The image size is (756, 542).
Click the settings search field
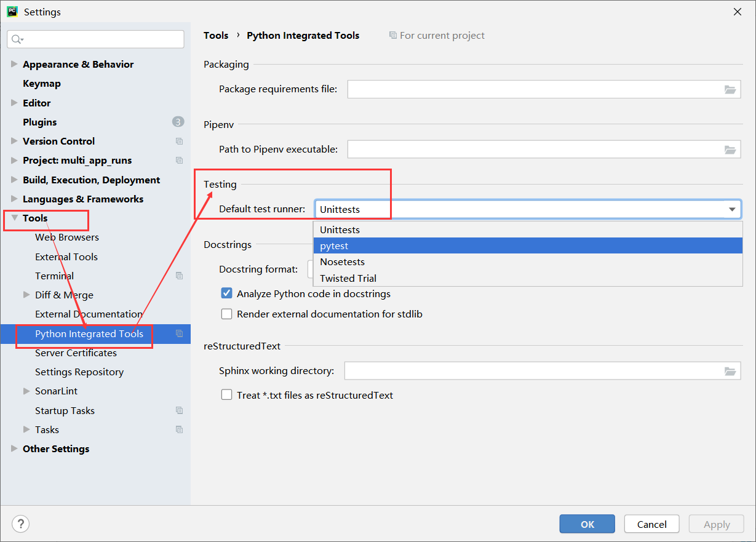click(95, 39)
